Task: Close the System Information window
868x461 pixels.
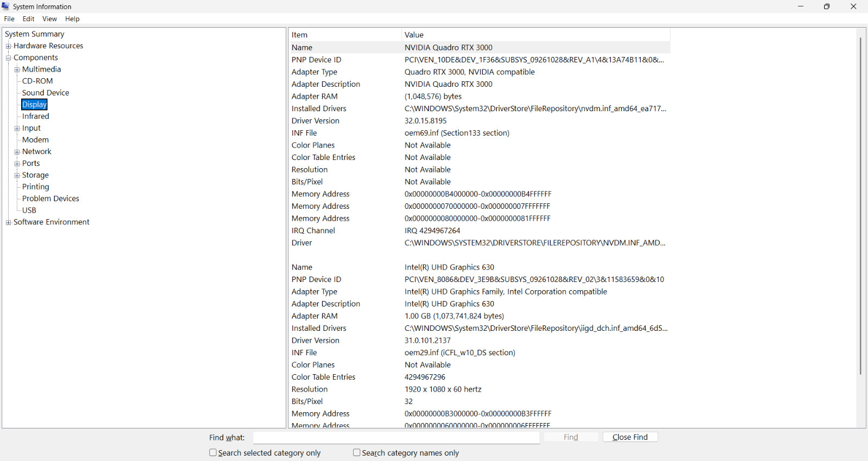Action: point(853,7)
